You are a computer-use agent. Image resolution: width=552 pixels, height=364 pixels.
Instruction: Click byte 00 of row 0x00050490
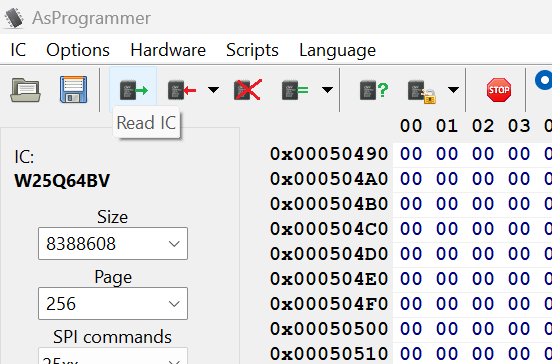(411, 154)
